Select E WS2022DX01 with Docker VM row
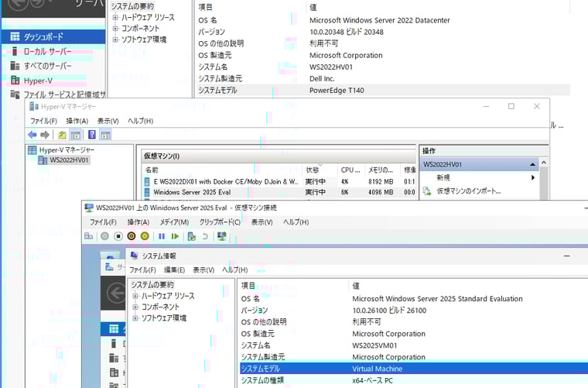The height and width of the screenshot is (388, 588). coord(279,182)
